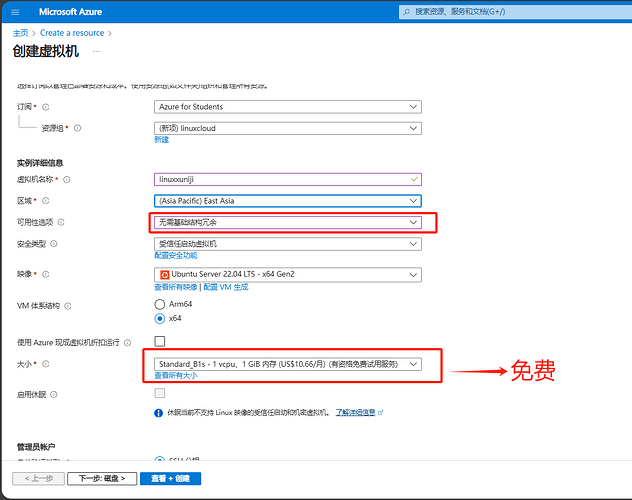
Task: Select the Arm64 architecture radio button
Action: [160, 304]
